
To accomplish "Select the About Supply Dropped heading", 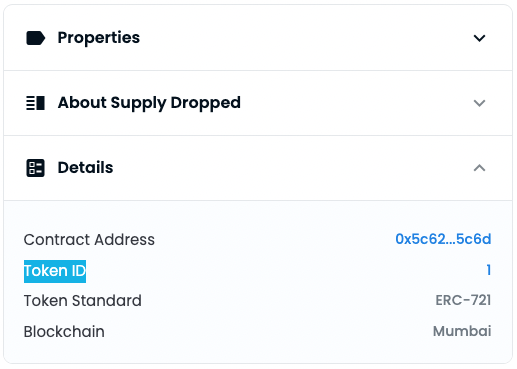I will [x=149, y=103].
